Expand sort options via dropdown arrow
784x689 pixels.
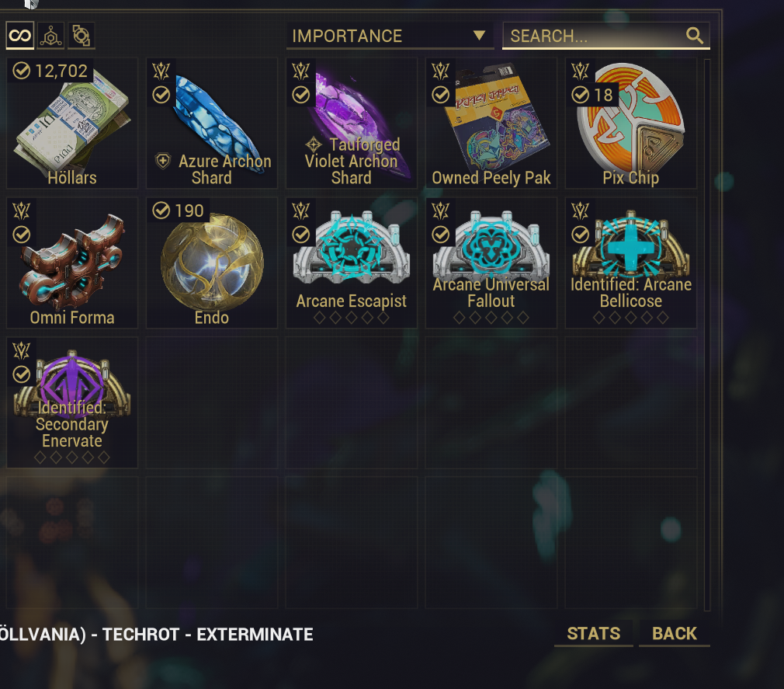(479, 36)
